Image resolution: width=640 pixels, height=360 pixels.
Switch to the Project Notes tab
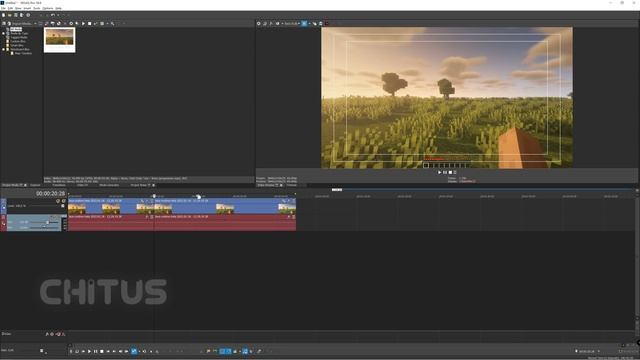[138, 185]
